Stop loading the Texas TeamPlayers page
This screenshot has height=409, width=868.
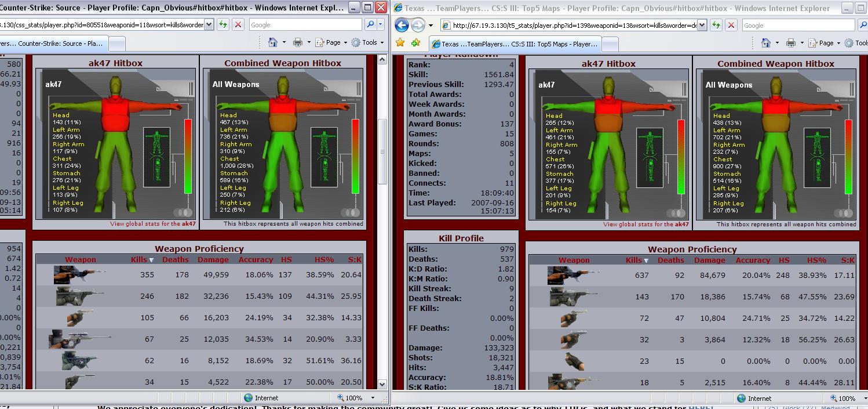[731, 25]
